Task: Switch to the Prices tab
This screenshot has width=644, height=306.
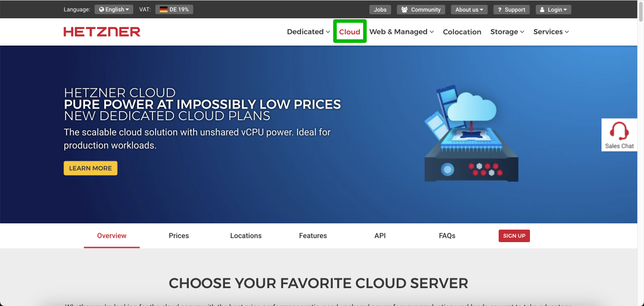Action: click(179, 236)
